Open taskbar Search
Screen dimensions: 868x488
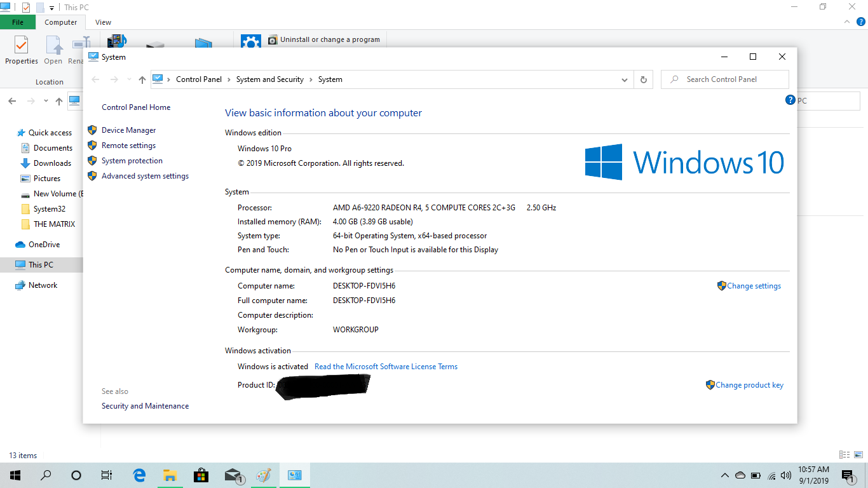click(46, 475)
